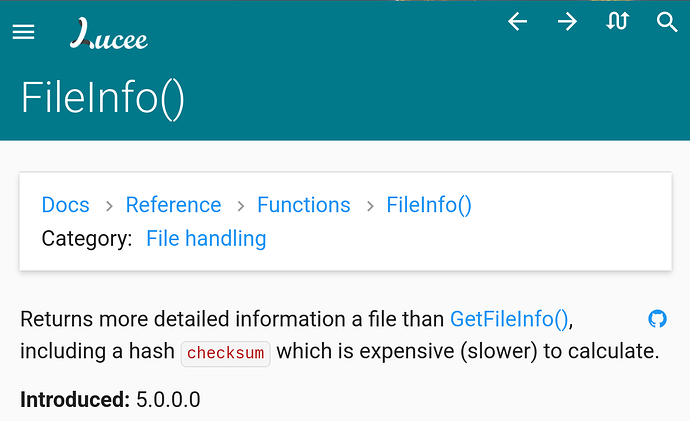Click the Introduced 5.0.0.0 version text
This screenshot has height=421, width=690.
110,400
